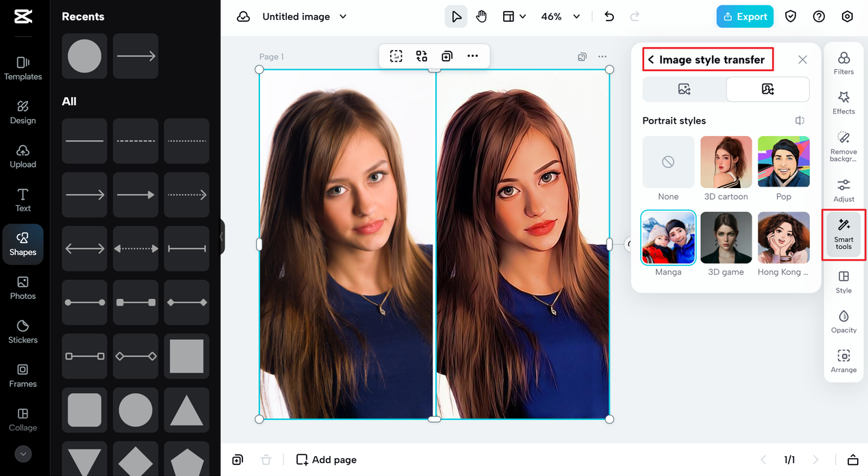
Task: Open the 46% zoom dropdown
Action: point(560,16)
